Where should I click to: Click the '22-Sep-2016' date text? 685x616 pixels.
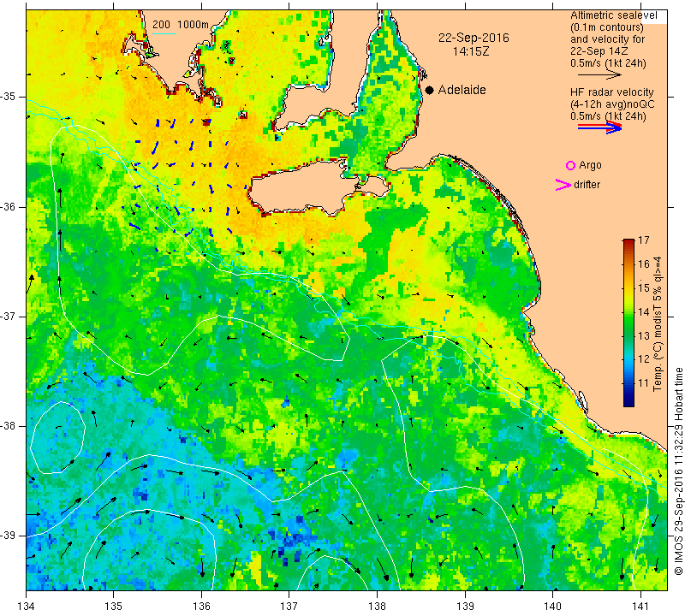(x=474, y=38)
